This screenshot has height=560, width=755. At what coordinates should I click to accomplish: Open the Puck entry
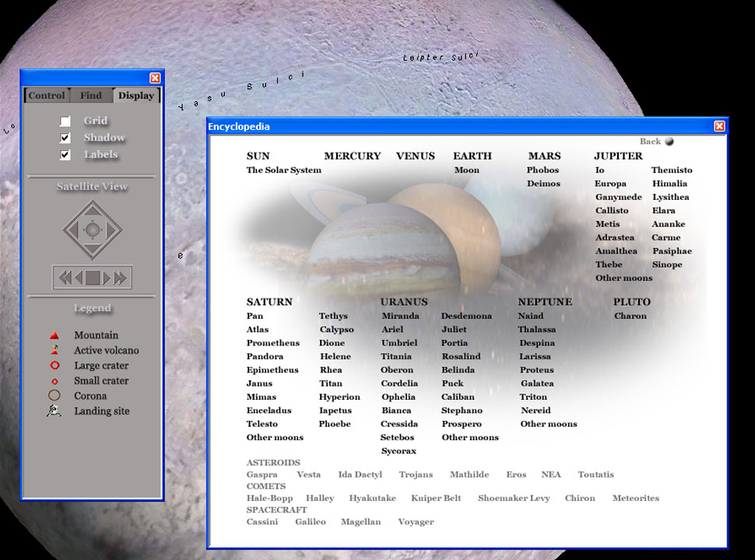pyautogui.click(x=453, y=383)
